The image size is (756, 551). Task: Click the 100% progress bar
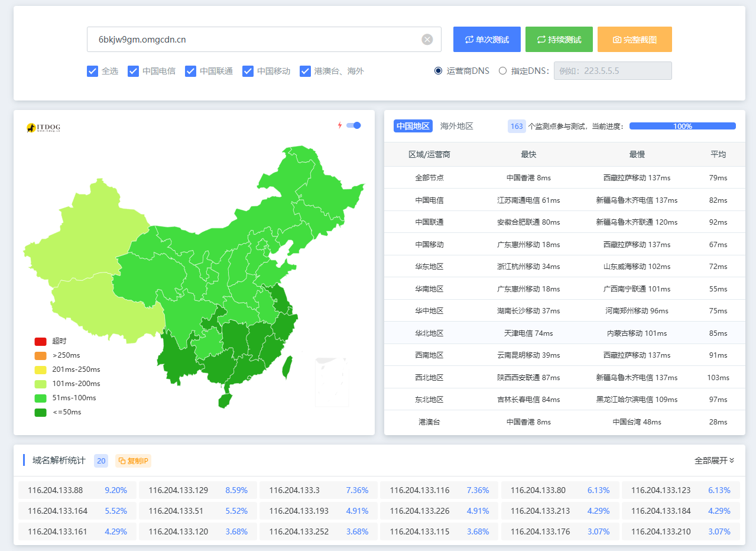(682, 126)
